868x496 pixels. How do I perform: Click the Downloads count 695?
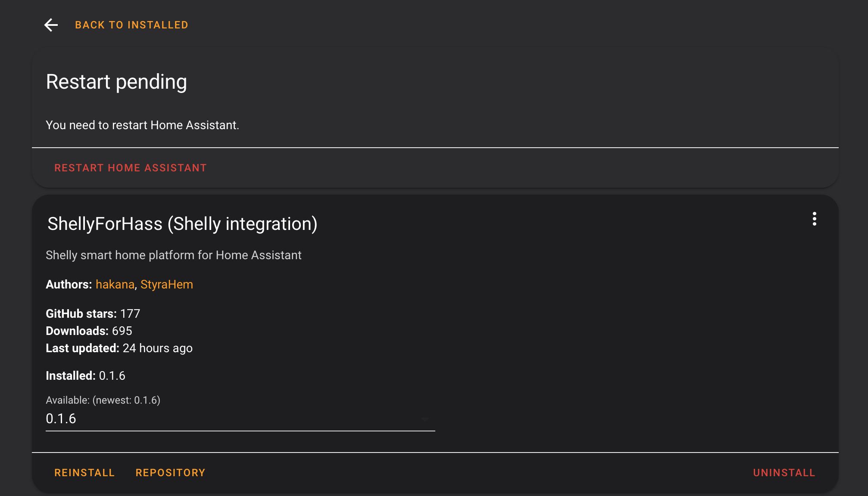tap(122, 331)
